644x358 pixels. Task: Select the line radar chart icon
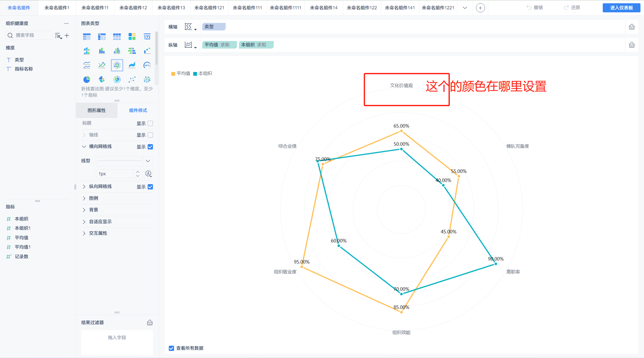point(117,65)
